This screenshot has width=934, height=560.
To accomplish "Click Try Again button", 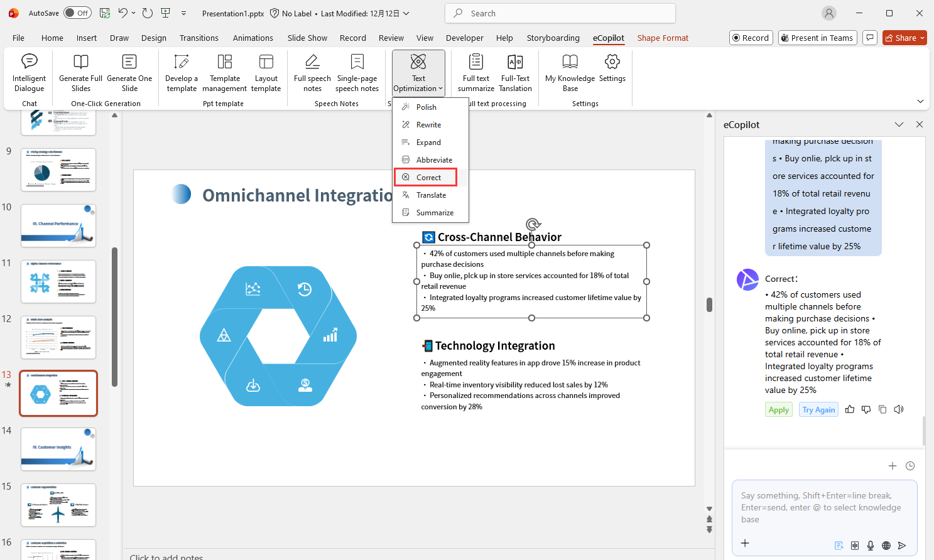I will [818, 410].
